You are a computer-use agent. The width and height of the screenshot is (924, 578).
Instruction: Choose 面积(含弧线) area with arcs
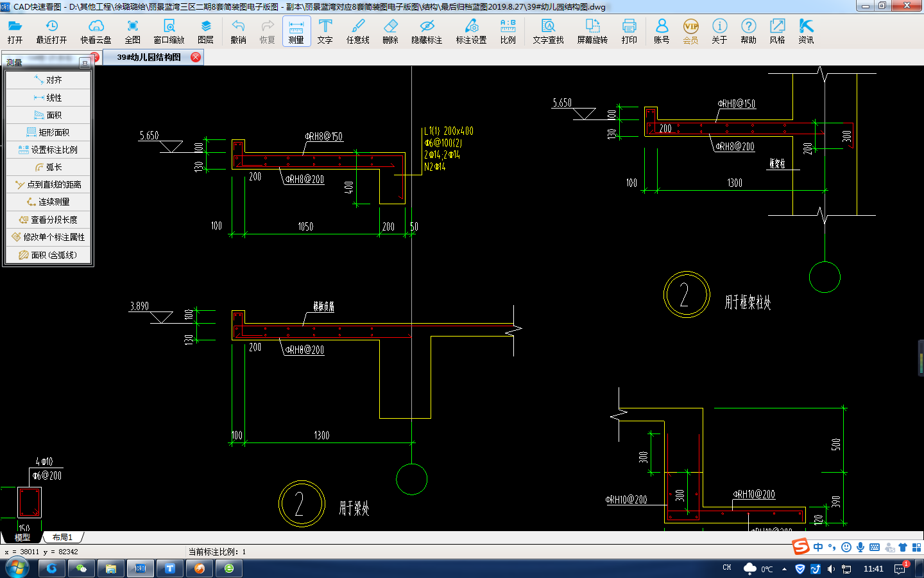tap(48, 255)
